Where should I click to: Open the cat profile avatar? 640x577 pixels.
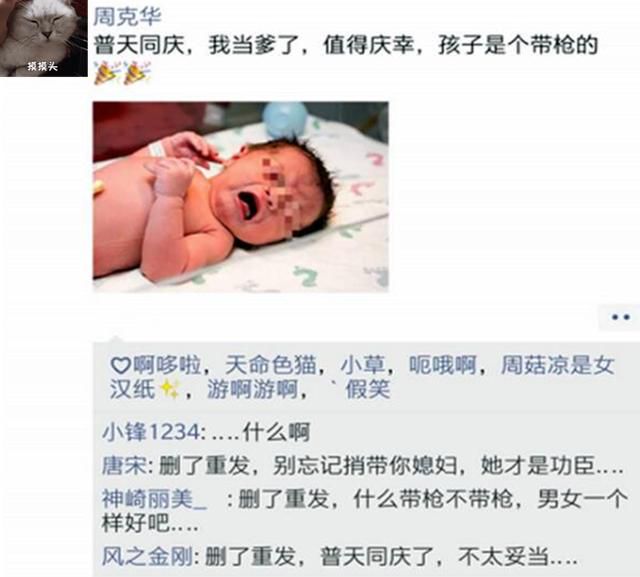[43, 38]
